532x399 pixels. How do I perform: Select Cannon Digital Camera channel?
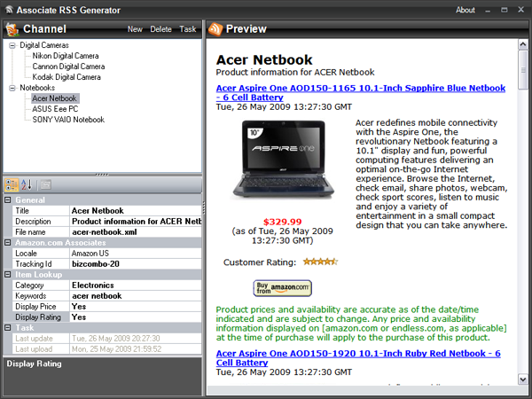pos(68,66)
